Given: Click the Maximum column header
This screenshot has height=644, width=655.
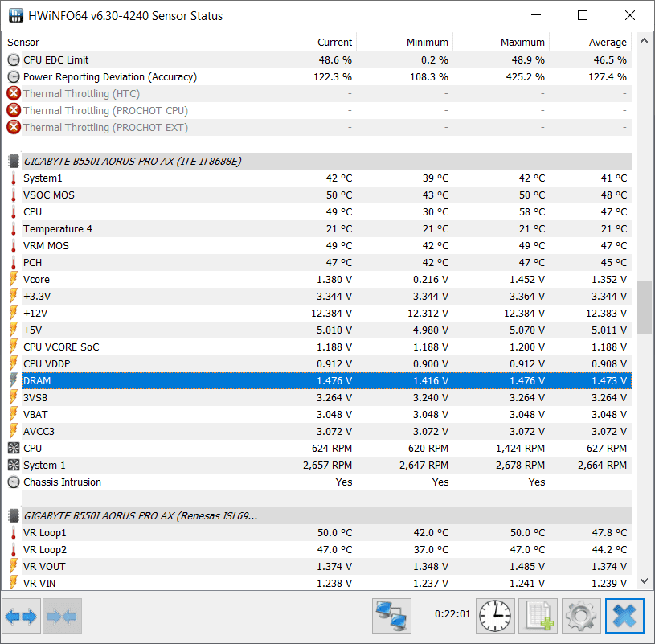Looking at the screenshot, I should pyautogui.click(x=501, y=42).
